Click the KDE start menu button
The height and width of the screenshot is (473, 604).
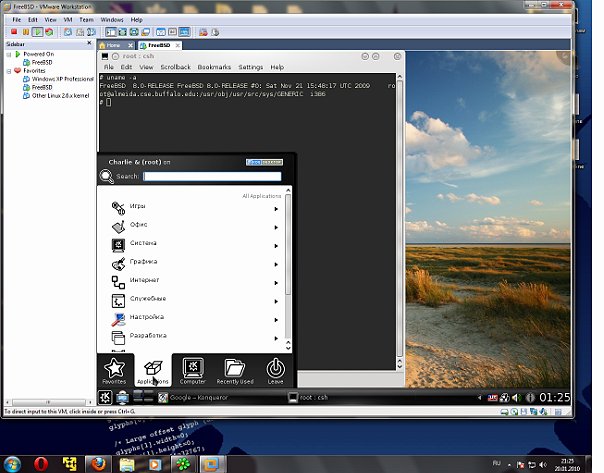pyautogui.click(x=106, y=397)
